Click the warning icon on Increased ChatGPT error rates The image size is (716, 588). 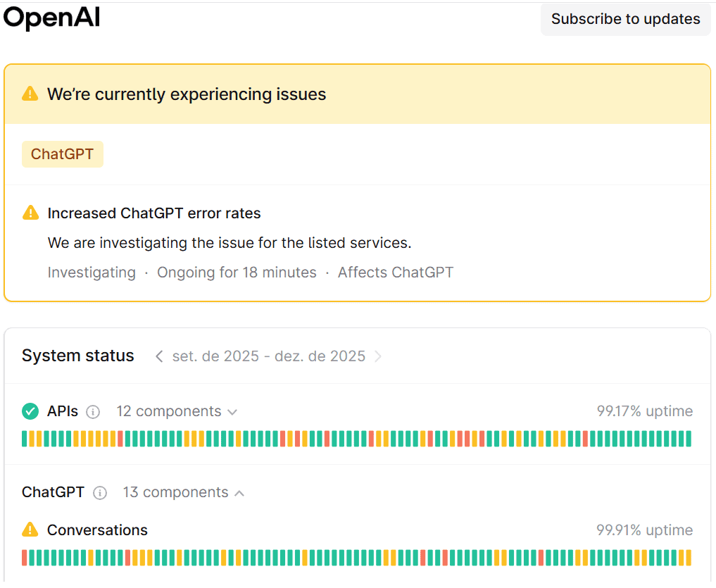30,212
